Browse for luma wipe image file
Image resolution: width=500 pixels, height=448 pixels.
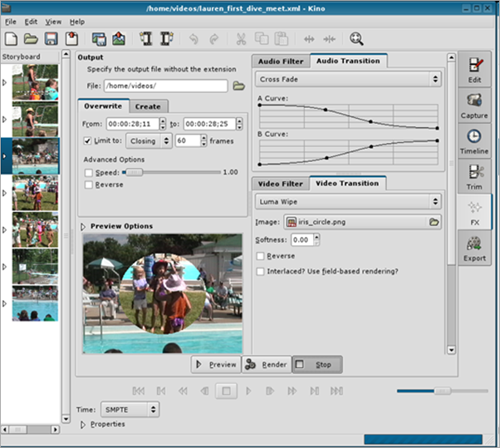[x=434, y=222]
